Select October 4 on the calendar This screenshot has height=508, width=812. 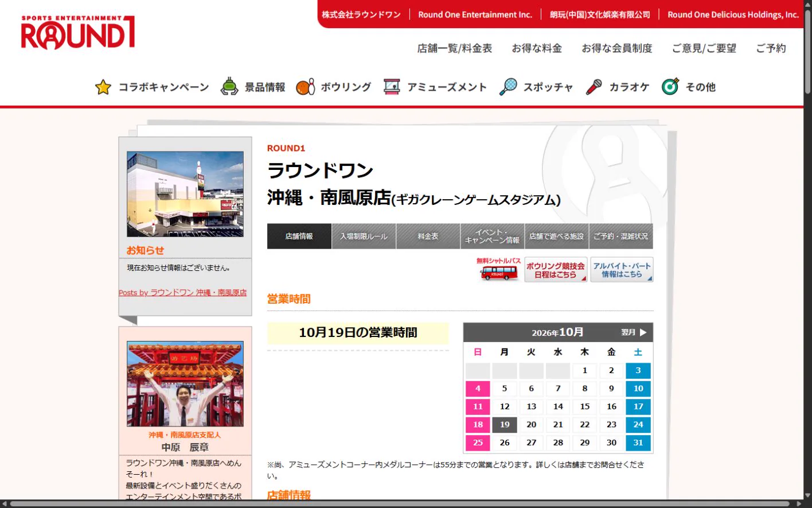[x=478, y=389]
